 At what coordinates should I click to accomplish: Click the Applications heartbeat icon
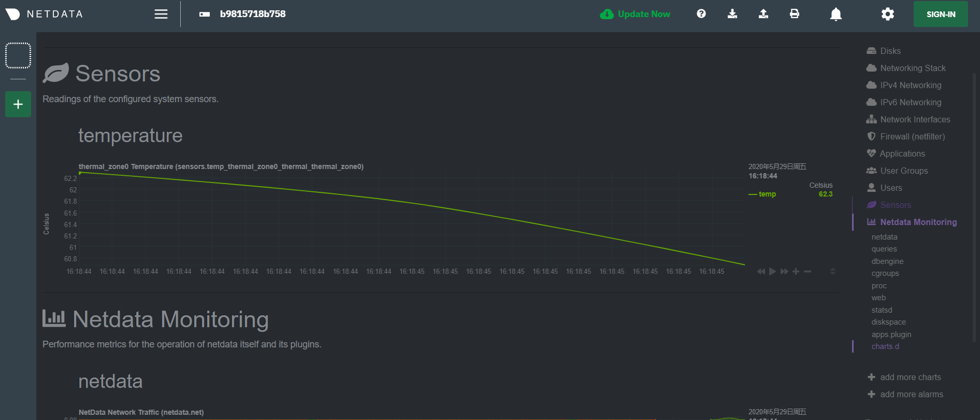pos(871,153)
